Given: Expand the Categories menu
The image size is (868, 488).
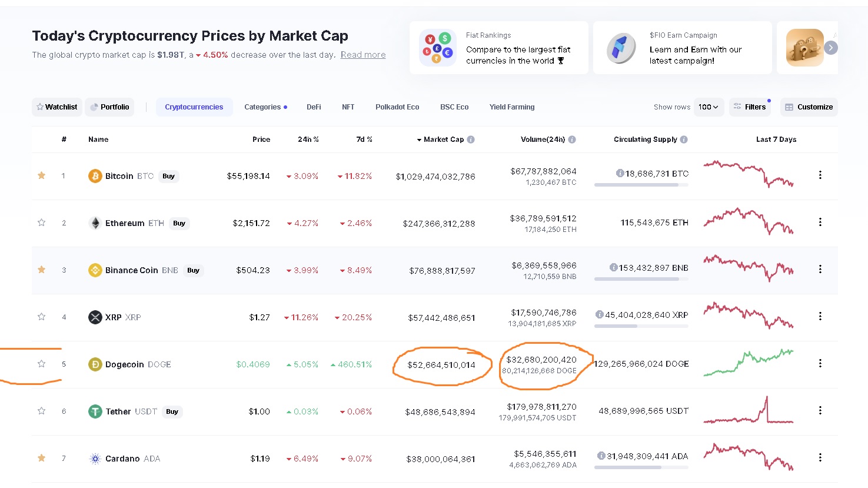Looking at the screenshot, I should click(265, 107).
